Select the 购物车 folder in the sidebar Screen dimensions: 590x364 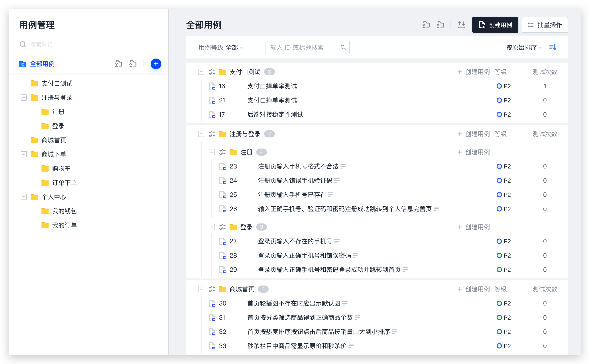pyautogui.click(x=61, y=168)
